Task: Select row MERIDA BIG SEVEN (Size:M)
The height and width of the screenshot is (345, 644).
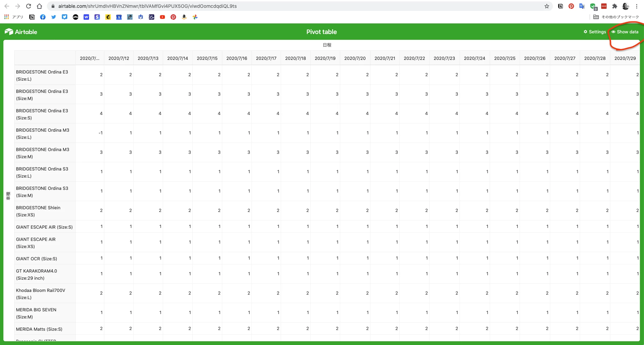Action: [45, 313]
